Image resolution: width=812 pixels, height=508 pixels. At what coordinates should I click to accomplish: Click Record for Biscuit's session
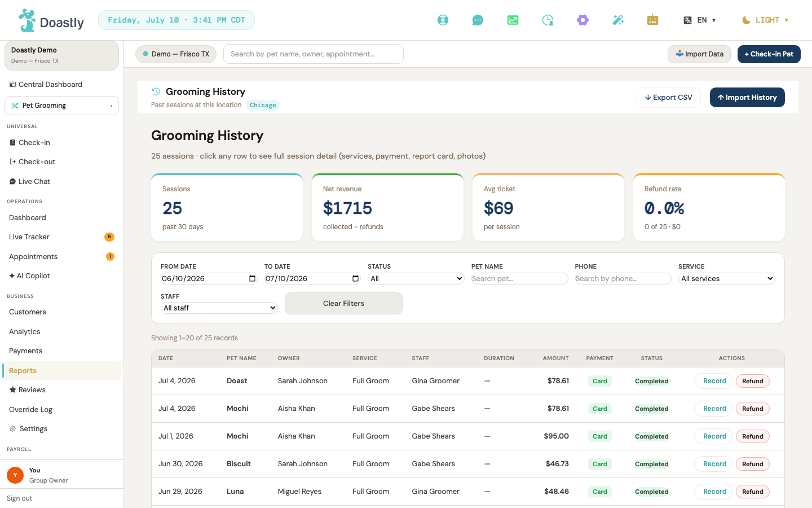[x=713, y=464]
